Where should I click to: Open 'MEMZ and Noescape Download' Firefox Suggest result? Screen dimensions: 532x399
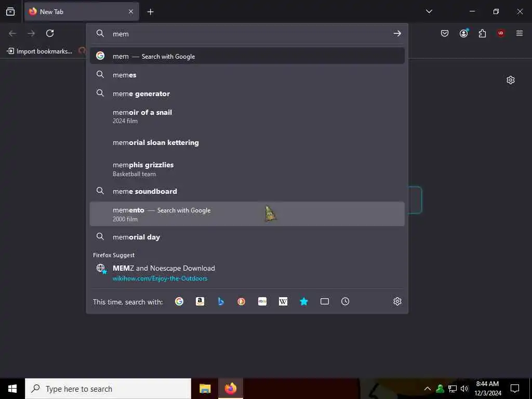(247, 273)
